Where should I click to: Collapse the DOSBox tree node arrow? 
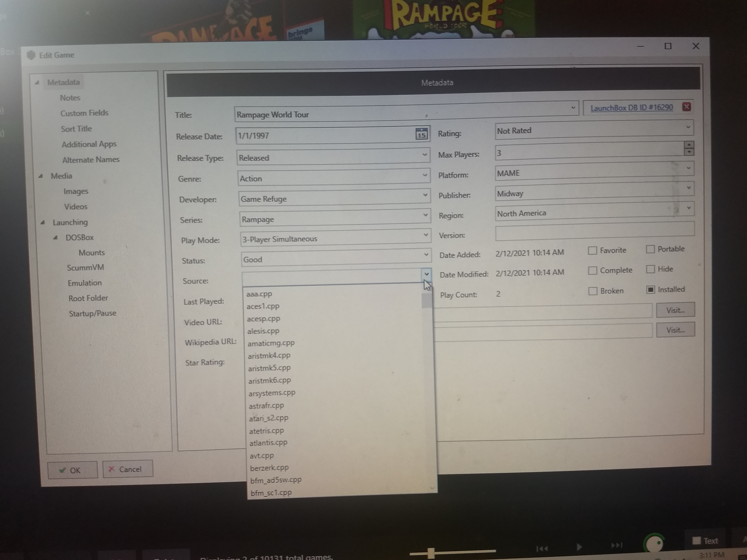56,238
